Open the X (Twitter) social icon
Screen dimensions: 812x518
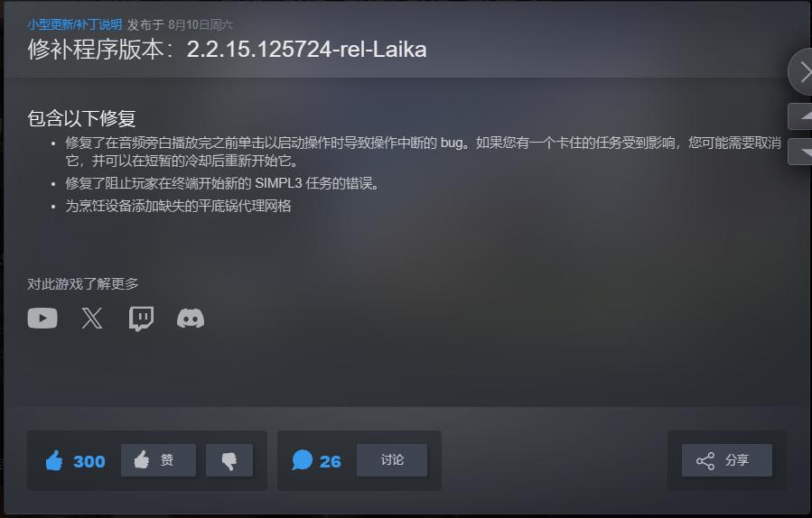pos(92,319)
